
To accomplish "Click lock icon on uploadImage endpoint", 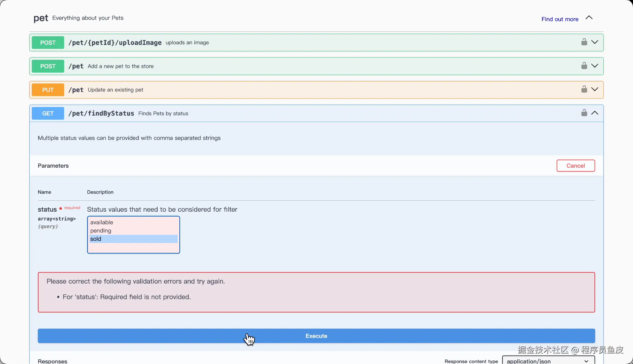I will click(584, 42).
